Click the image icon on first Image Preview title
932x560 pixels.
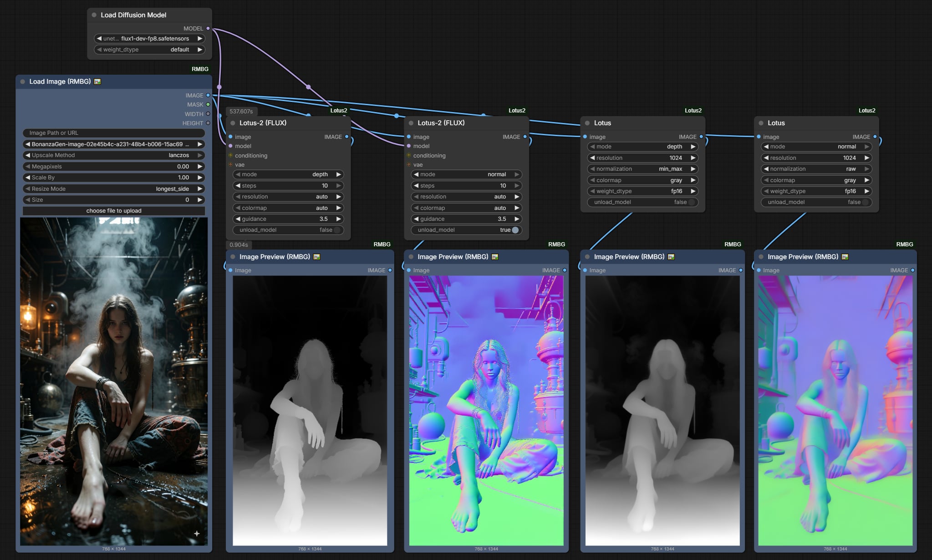click(x=317, y=257)
